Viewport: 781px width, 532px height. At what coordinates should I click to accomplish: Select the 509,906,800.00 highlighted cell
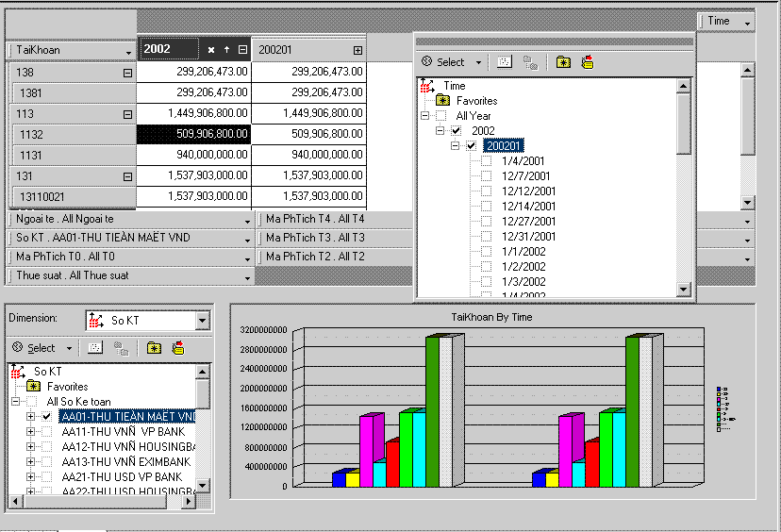(x=193, y=134)
